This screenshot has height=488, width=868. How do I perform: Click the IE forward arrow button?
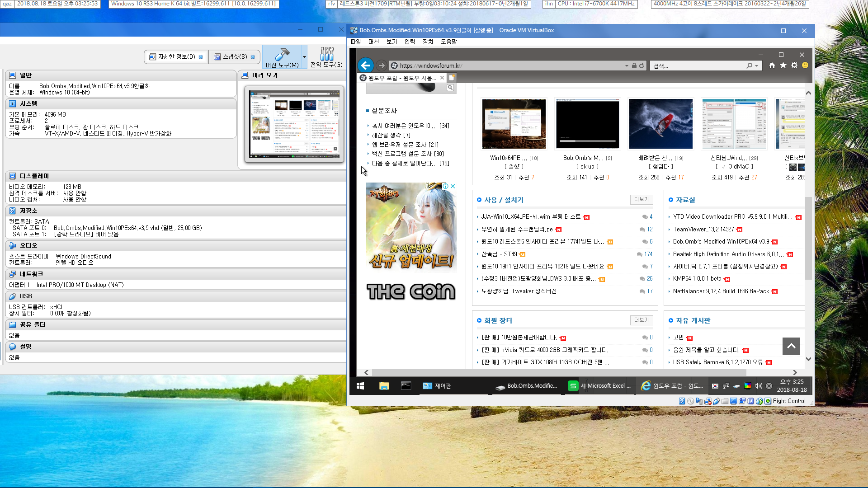point(382,66)
